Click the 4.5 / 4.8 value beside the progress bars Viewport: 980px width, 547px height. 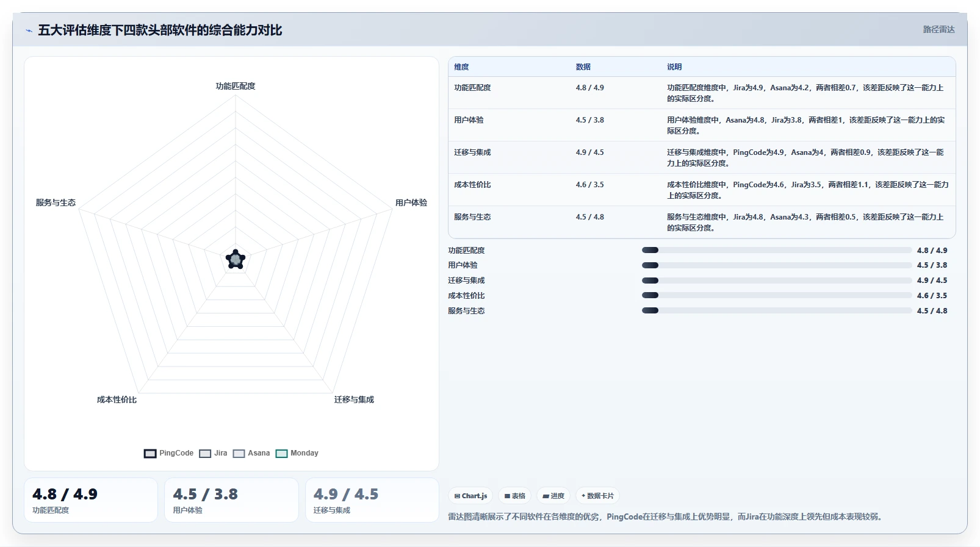(932, 311)
